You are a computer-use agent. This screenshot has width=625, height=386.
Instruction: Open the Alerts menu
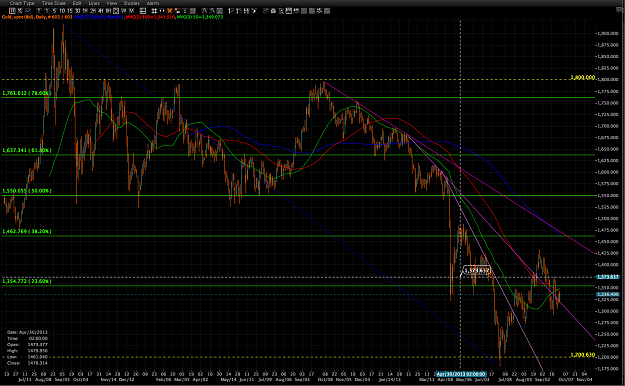coord(153,3)
